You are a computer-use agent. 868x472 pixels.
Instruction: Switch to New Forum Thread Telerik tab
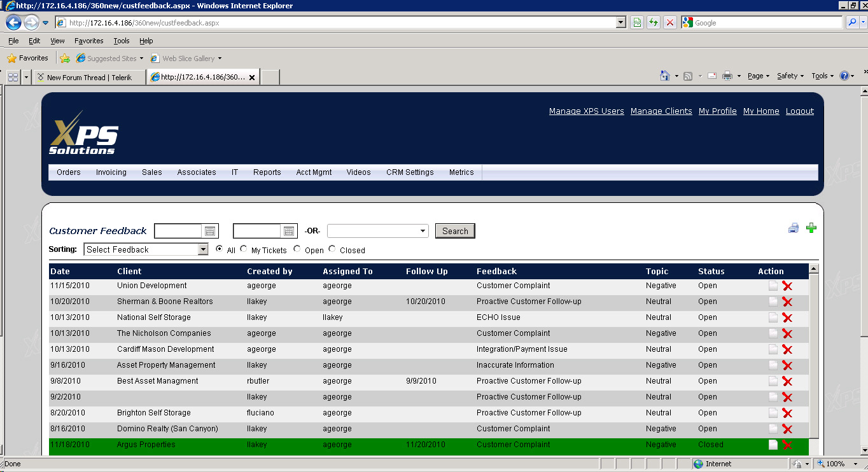pos(88,78)
